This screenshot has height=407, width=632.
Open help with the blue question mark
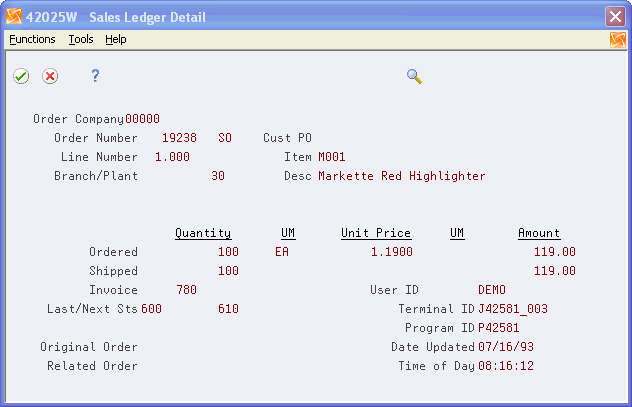pyautogui.click(x=95, y=76)
